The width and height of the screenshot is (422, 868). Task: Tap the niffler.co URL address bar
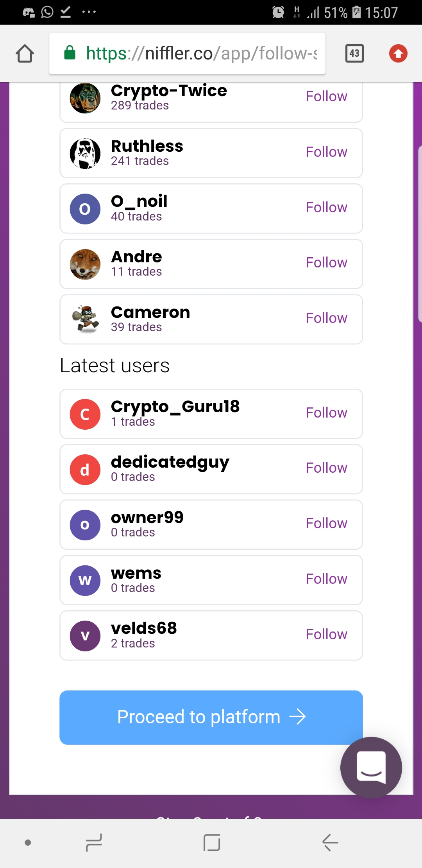coord(201,54)
